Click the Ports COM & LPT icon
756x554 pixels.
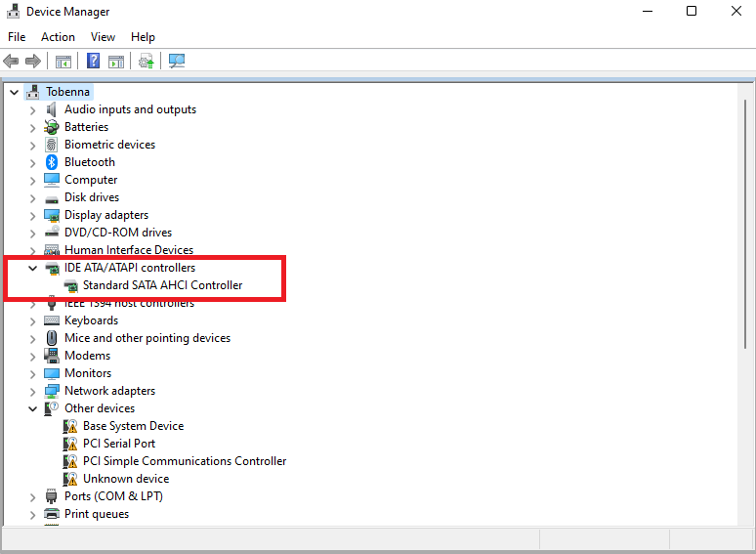coord(52,496)
